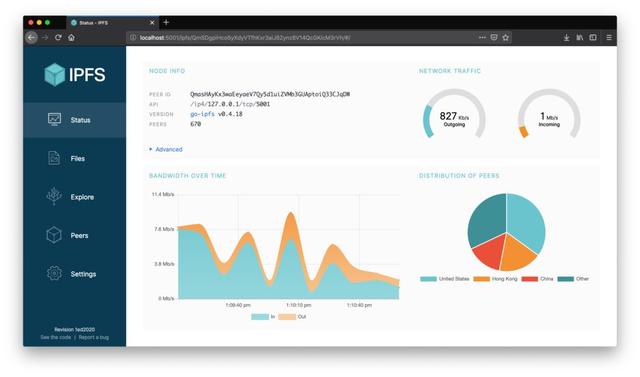This screenshot has width=640, height=377.
Task: Open the Peers page in sidebar
Action: coord(75,235)
